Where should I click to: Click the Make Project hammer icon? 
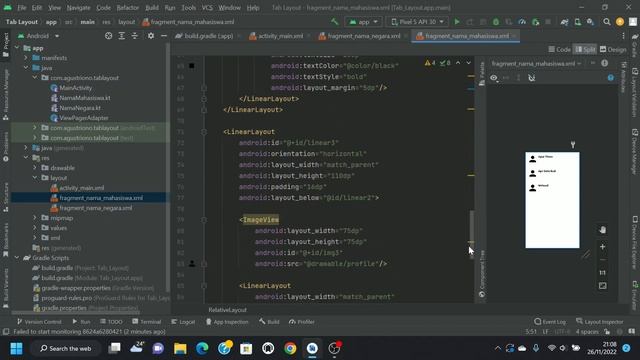point(335,22)
